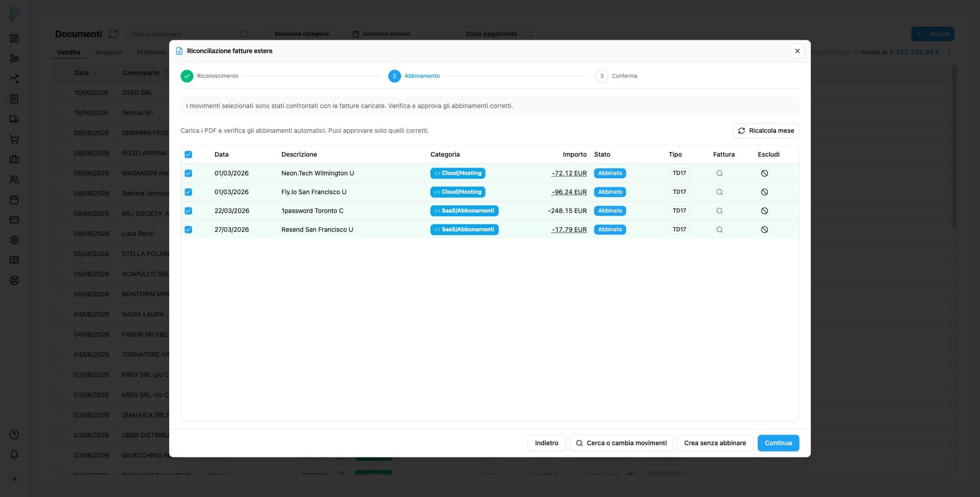The width and height of the screenshot is (980, 497).
Task: Click the TD17 tag on Resend row
Action: click(679, 229)
